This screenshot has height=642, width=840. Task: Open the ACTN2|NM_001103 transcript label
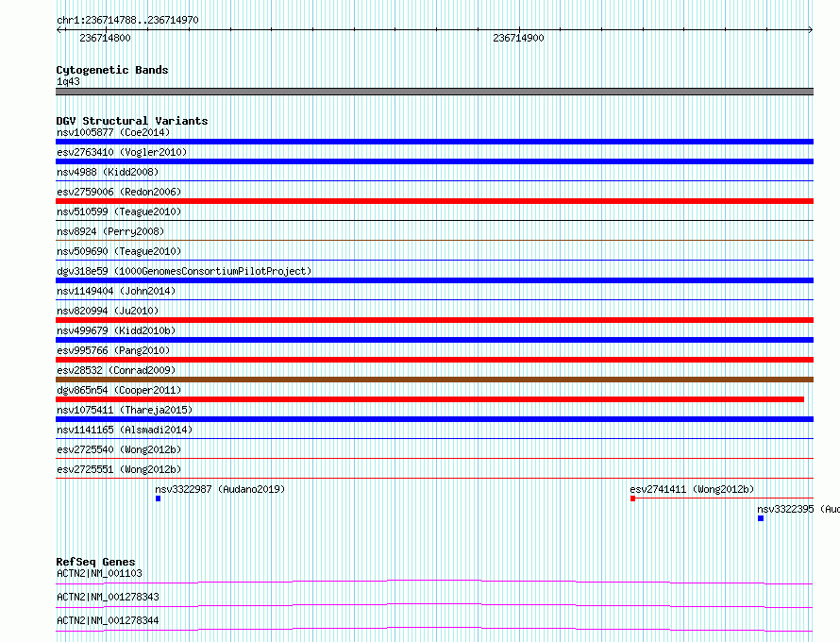[99, 573]
